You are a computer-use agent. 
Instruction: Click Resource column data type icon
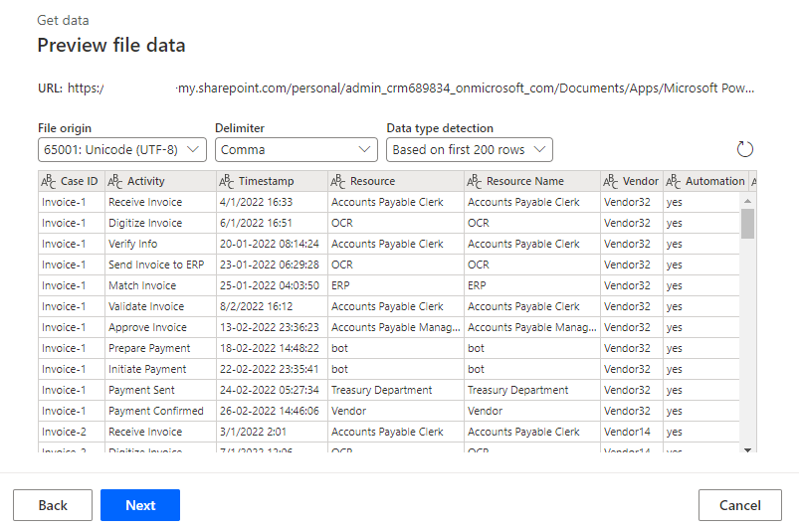coord(338,181)
